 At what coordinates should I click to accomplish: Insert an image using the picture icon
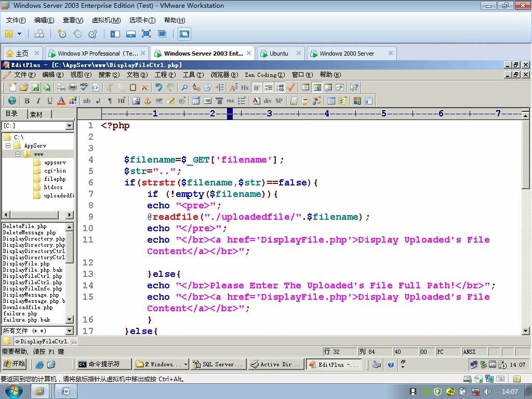(136, 101)
